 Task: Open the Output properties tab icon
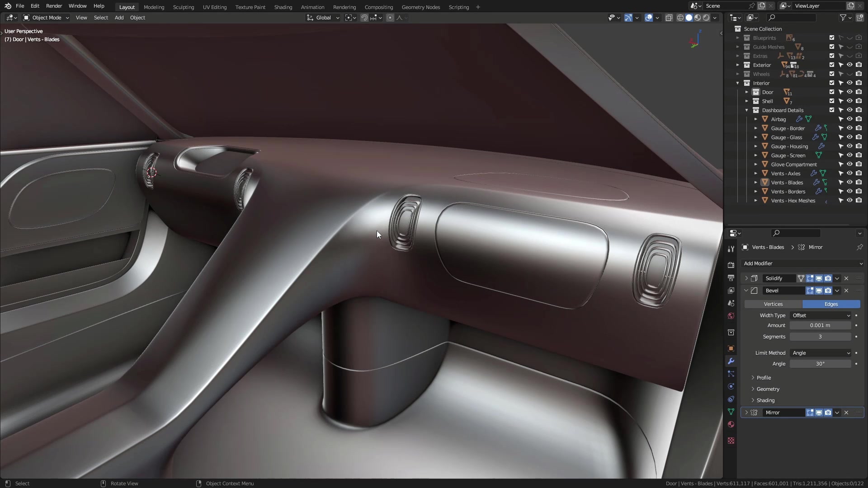click(x=731, y=278)
